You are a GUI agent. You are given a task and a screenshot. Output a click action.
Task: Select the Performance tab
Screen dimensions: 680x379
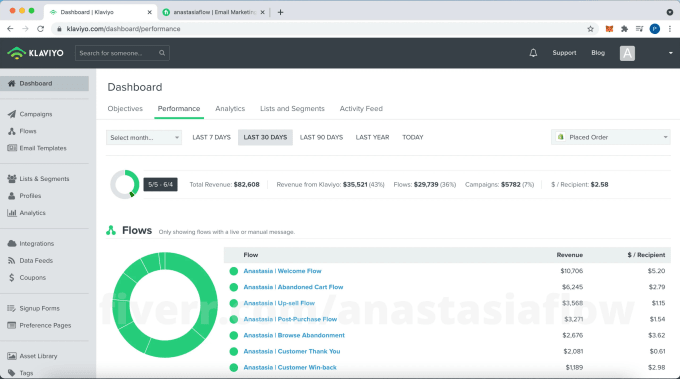click(x=179, y=108)
